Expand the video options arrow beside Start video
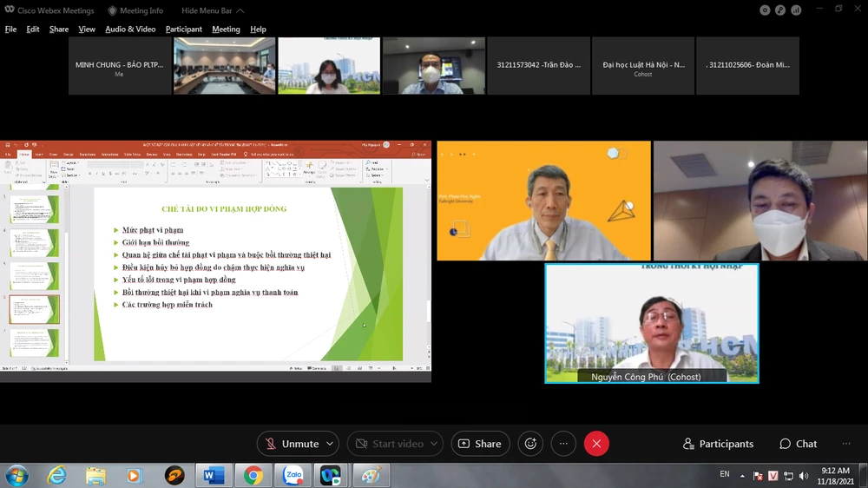Image resolution: width=868 pixels, height=488 pixels. coord(434,444)
